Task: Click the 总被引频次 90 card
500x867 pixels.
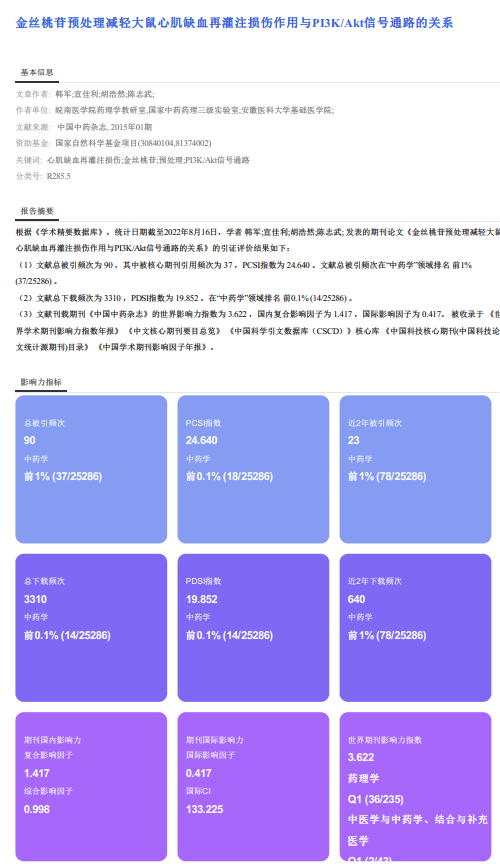Action: coord(91,469)
